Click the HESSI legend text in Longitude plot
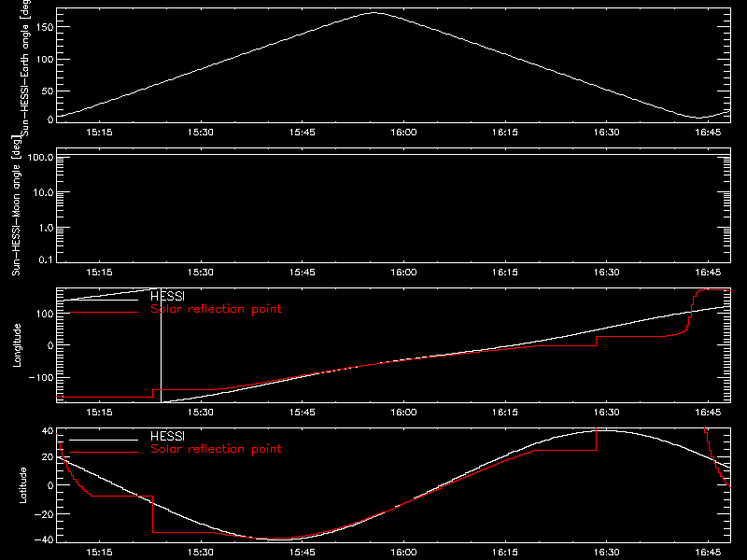Image resolution: width=747 pixels, height=560 pixels. coord(167,296)
